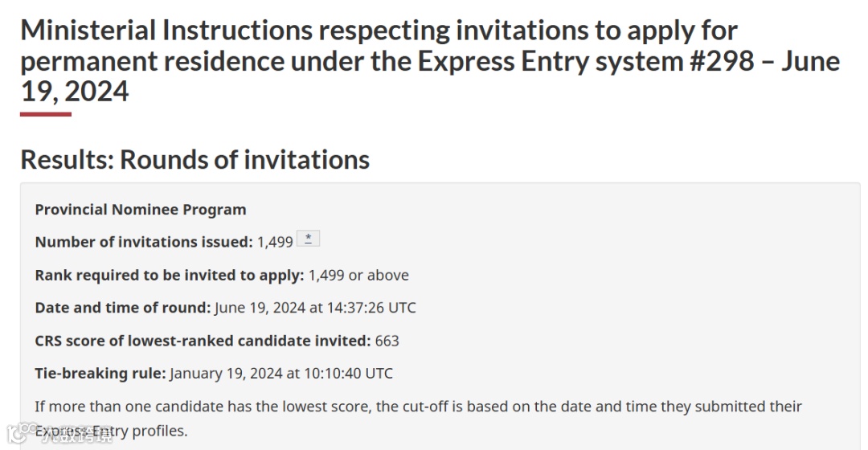Open the asterisk footnote beside 1,499
Screen dimensions: 868x450
[308, 239]
